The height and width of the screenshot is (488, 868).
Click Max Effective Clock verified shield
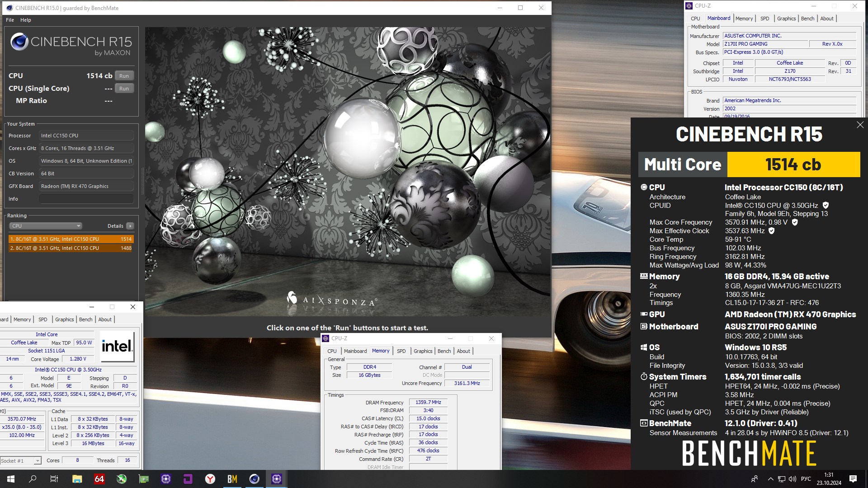pos(772,231)
